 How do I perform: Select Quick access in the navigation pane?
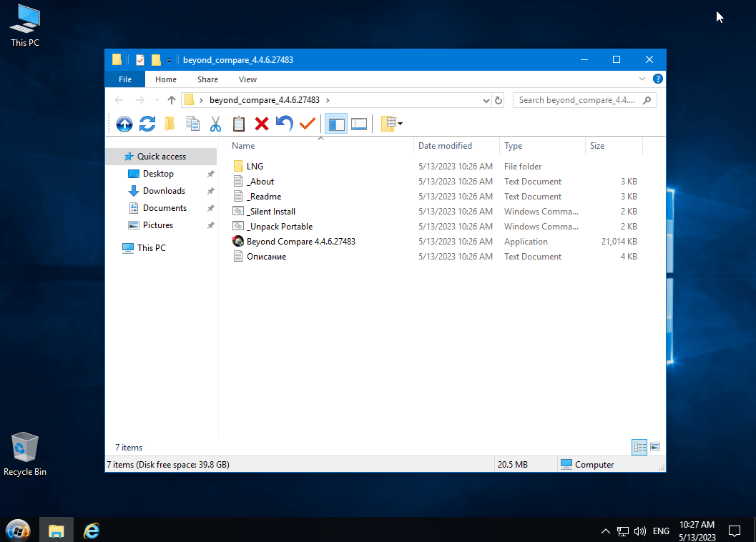coord(162,156)
